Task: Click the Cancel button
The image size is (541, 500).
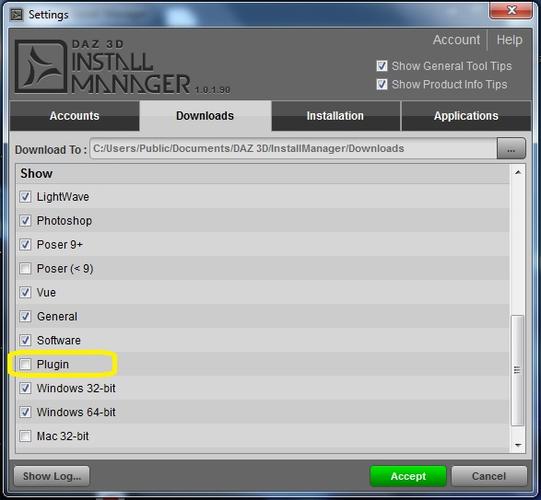Action: [x=489, y=476]
